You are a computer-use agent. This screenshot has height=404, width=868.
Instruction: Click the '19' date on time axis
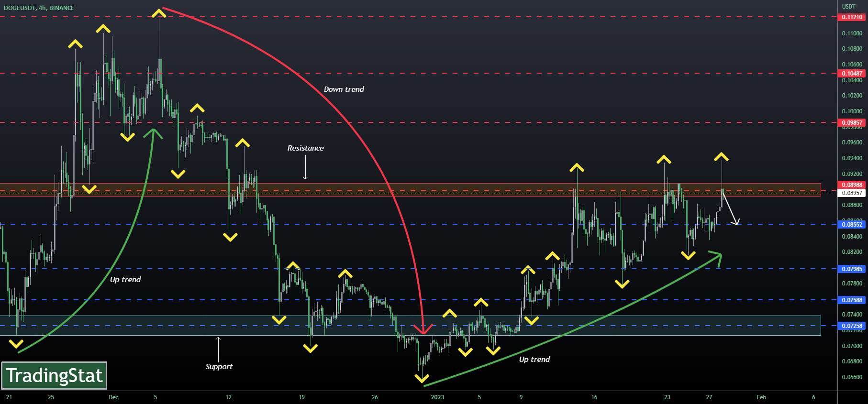tap(301, 397)
